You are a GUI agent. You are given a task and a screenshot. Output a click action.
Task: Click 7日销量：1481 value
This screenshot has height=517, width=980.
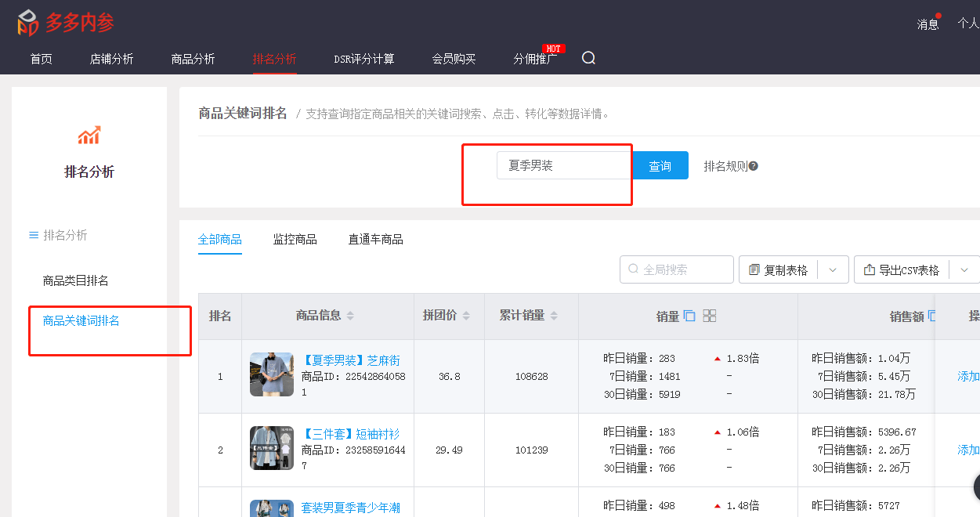click(645, 376)
